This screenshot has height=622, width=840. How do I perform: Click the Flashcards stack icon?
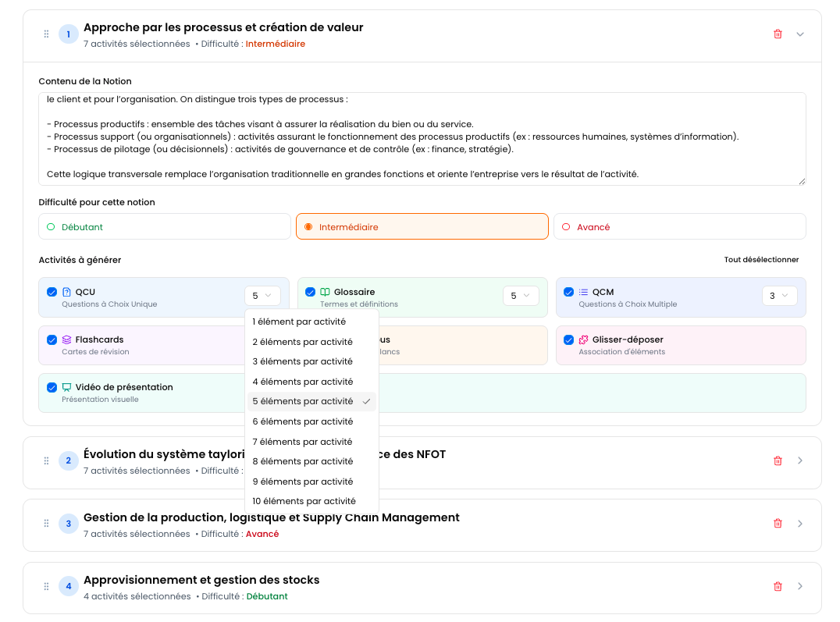66,339
